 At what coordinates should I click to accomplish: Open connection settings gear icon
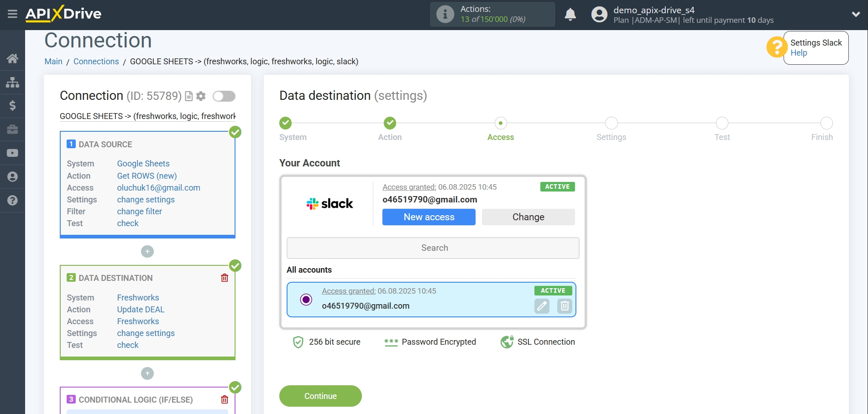201,96
